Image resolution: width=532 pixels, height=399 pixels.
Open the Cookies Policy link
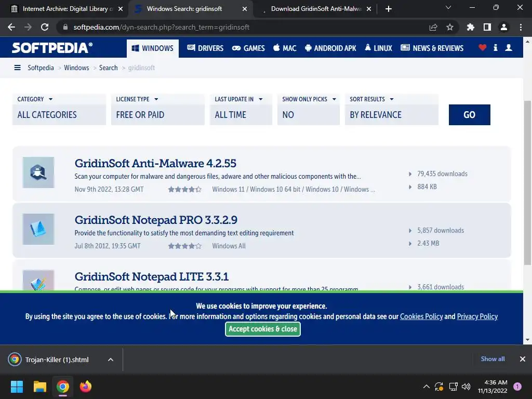(x=421, y=316)
